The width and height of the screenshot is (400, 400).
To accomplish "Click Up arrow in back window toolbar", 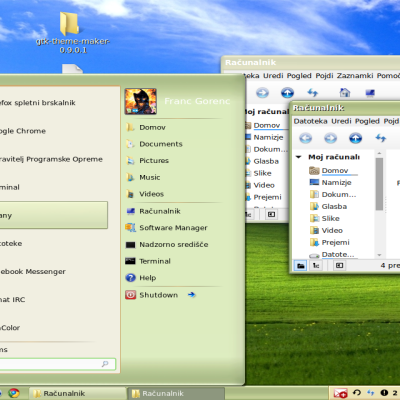I will tap(287, 93).
